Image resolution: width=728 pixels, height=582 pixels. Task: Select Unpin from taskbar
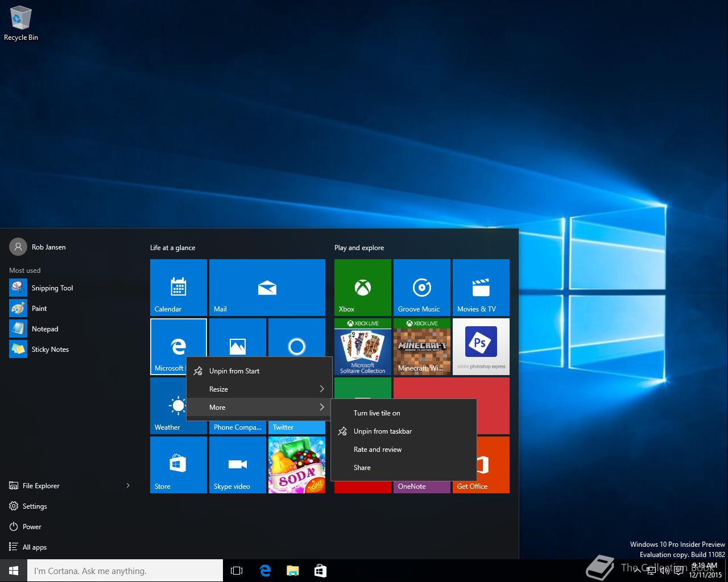404,431
